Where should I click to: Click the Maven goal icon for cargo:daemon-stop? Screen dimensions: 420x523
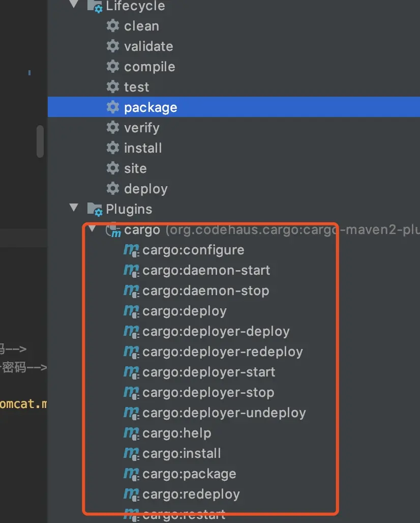point(131,291)
